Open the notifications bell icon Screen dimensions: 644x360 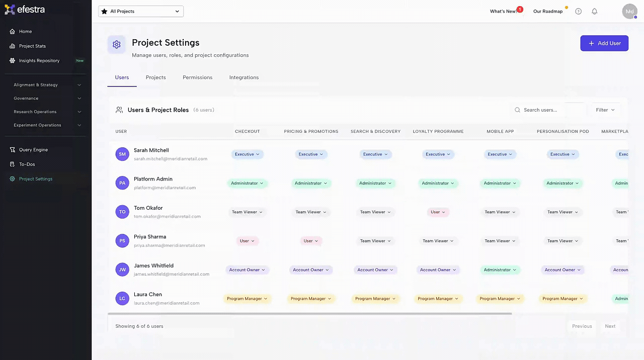(x=594, y=11)
